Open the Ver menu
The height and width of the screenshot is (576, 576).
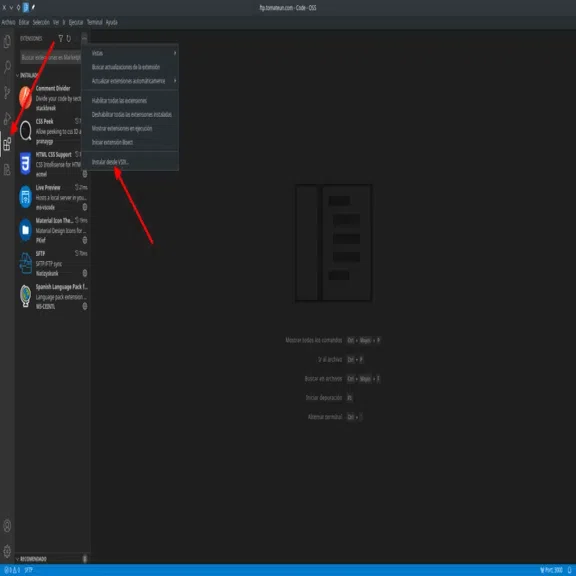56,22
